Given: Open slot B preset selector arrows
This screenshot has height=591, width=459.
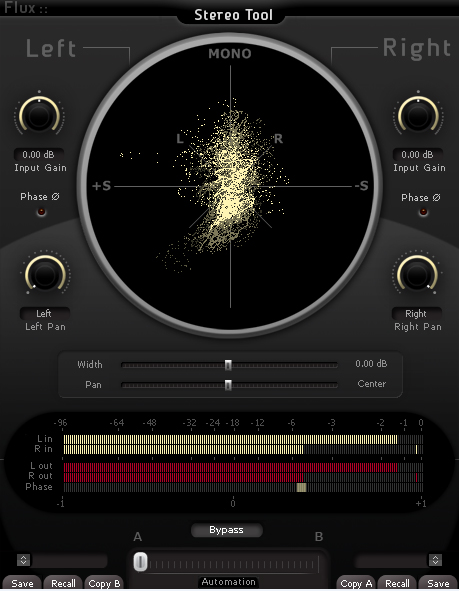Looking at the screenshot, I should tap(435, 560).
